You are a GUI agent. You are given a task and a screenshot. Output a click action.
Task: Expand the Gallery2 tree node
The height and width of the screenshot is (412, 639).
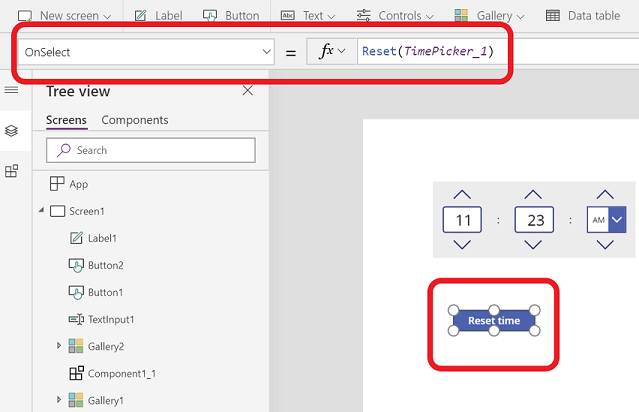pos(59,346)
